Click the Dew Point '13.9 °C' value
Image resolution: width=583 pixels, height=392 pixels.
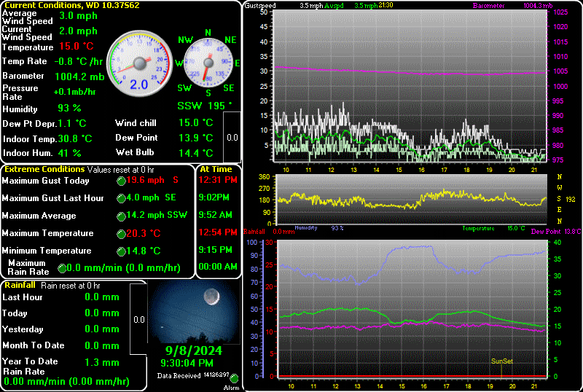[x=195, y=138]
